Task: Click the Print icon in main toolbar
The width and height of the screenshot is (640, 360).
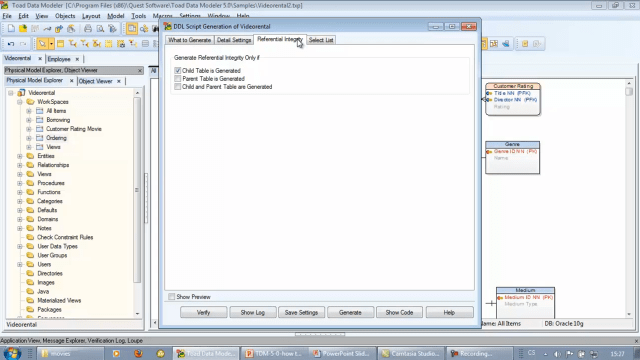Action: coord(88,29)
